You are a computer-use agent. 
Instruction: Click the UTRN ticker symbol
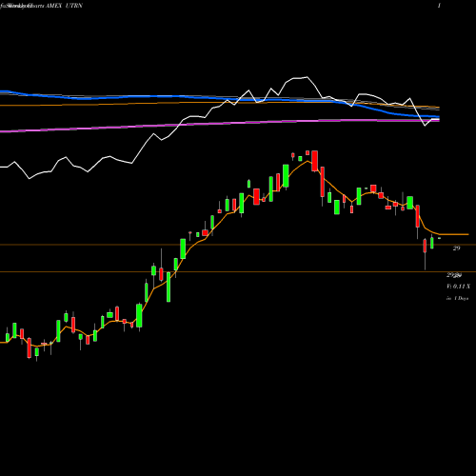[73, 6]
